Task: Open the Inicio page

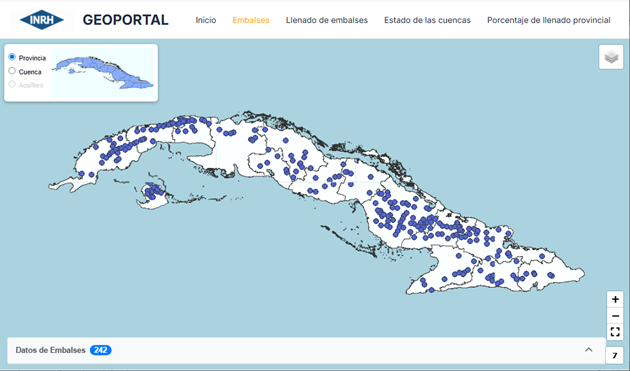Action: pos(206,20)
